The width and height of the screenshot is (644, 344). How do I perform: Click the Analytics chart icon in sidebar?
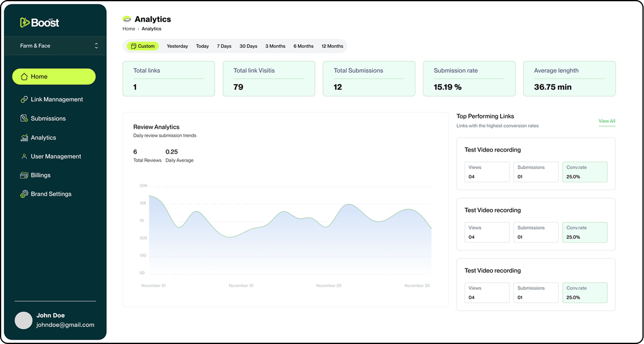point(24,138)
